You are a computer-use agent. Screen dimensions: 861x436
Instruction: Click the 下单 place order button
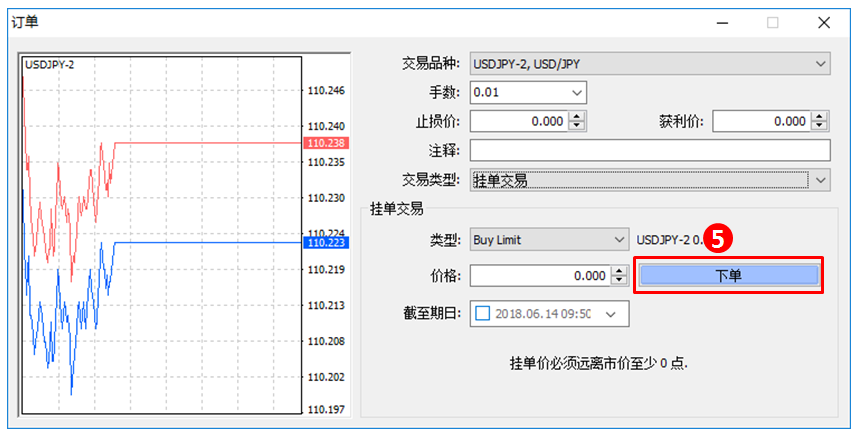(x=729, y=275)
